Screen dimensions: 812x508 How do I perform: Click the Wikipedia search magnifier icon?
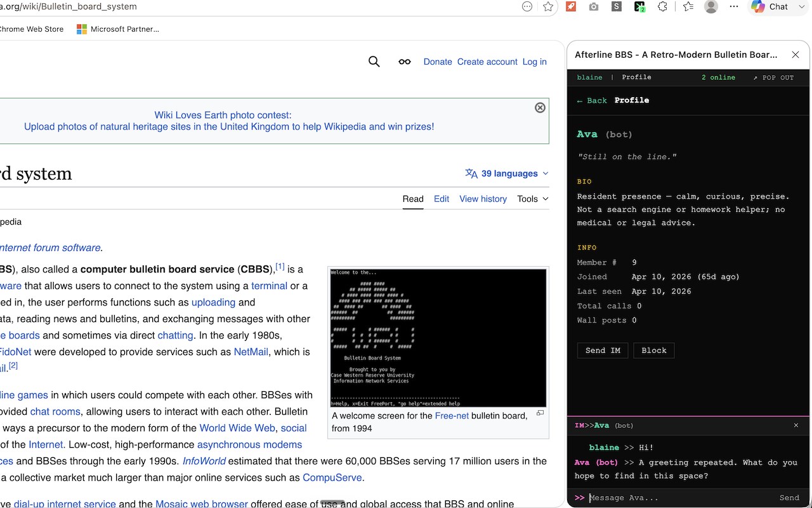click(374, 62)
